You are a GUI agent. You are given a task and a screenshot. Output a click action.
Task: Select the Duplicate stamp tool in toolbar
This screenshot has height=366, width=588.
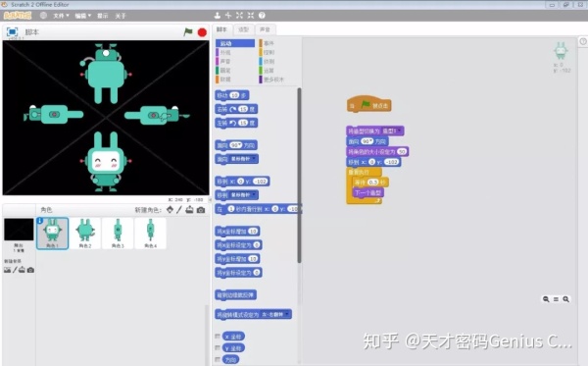click(x=218, y=16)
